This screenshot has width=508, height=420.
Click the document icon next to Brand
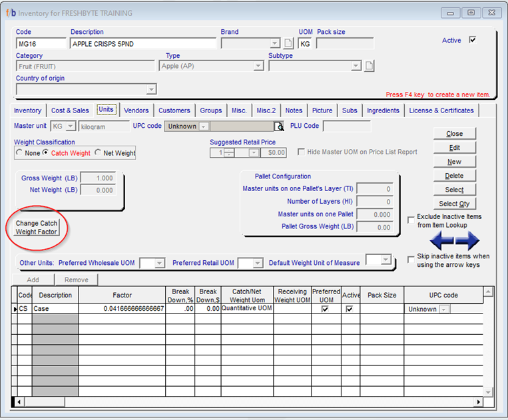(x=288, y=44)
